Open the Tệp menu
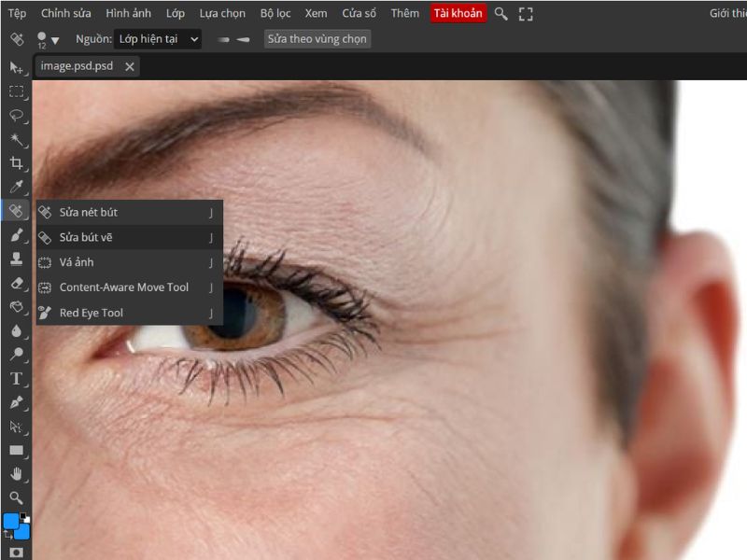Screen dimensions: 747x560 pos(17,13)
